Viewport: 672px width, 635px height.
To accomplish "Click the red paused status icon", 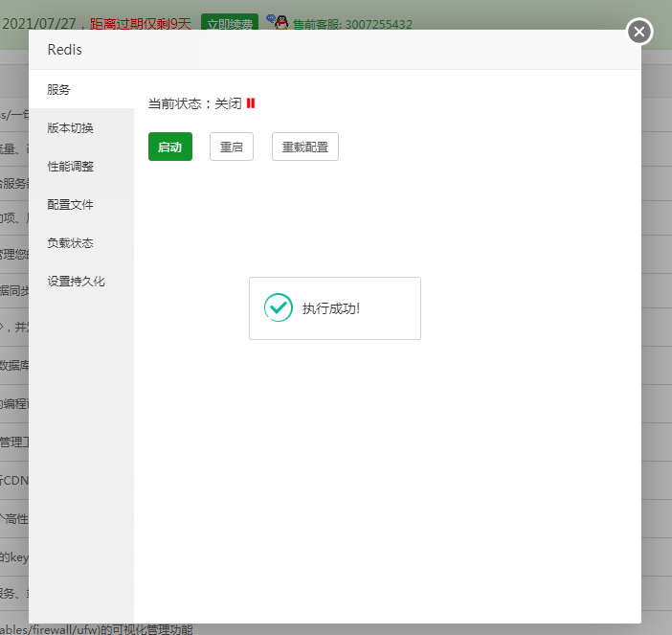I will tap(251, 103).
